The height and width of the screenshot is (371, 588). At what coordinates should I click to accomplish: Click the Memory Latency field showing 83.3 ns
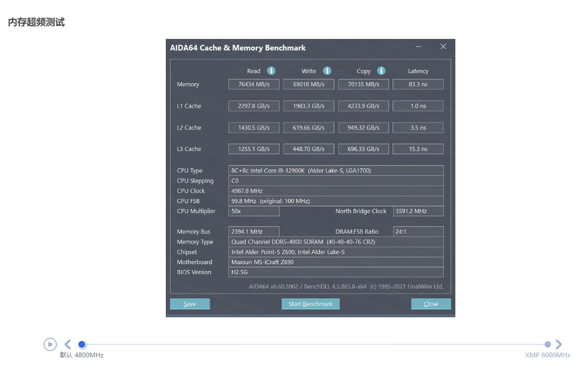[418, 84]
